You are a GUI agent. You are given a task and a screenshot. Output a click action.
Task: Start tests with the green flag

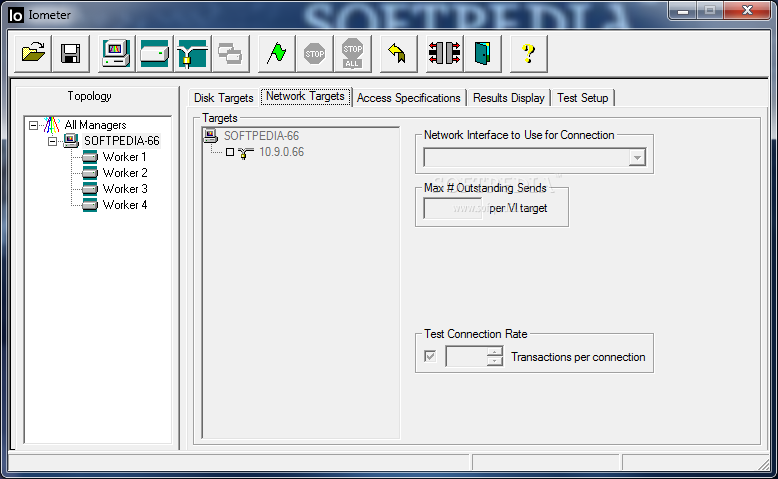click(x=276, y=53)
